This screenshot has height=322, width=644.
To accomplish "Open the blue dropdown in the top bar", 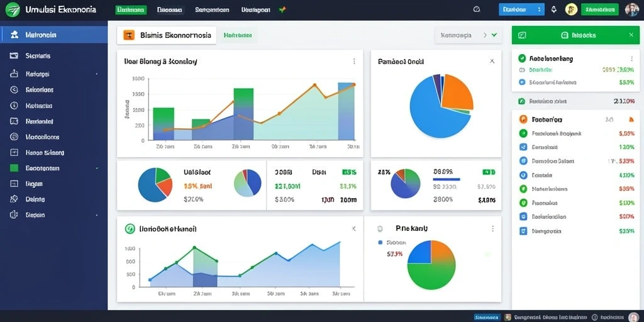I will pyautogui.click(x=521, y=9).
